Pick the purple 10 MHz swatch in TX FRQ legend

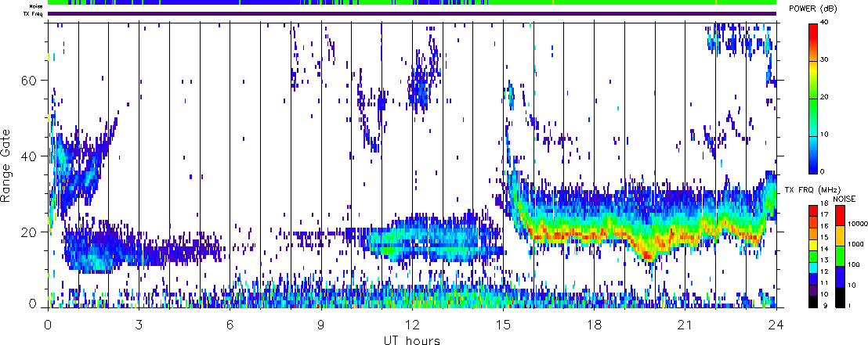click(813, 289)
